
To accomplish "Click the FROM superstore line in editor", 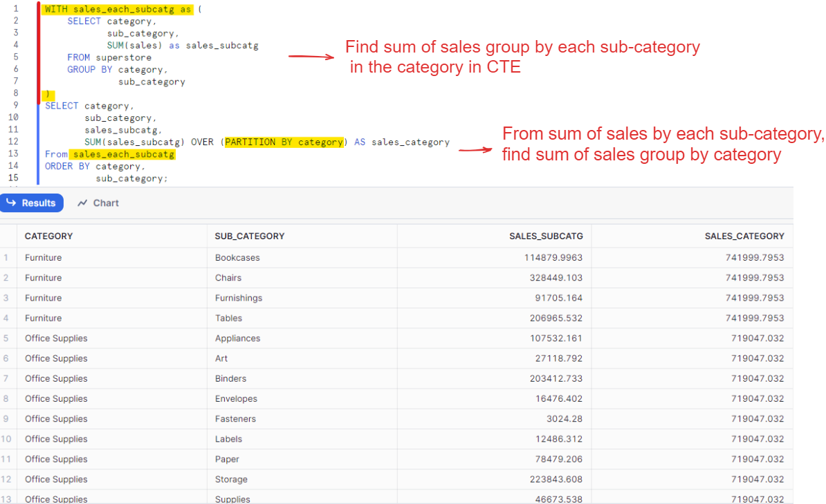I will [109, 57].
